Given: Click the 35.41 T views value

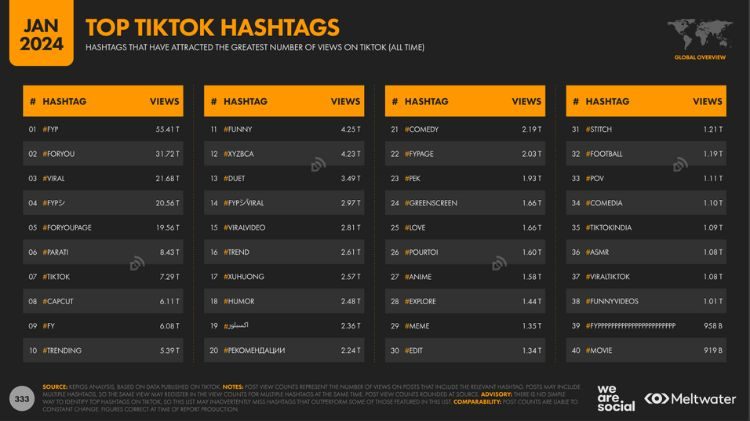Looking at the screenshot, I should (x=167, y=129).
